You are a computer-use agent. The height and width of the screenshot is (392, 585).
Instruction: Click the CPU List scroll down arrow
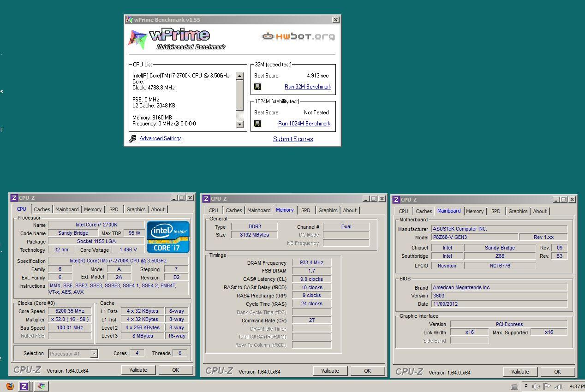[239, 124]
